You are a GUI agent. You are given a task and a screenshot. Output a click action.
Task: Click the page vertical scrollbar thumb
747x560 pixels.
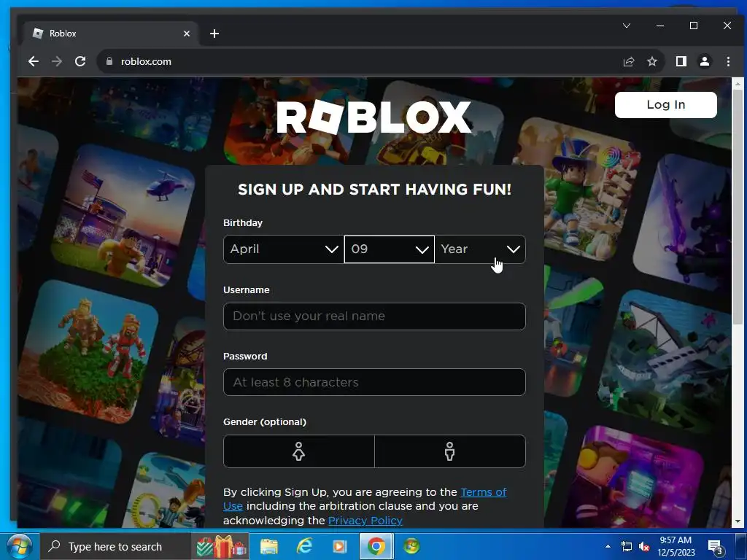(x=738, y=207)
